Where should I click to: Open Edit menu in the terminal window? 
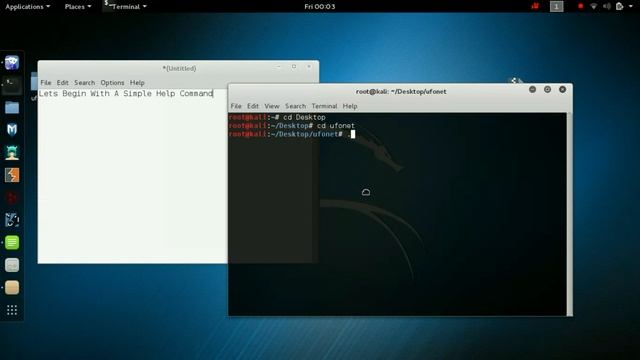253,106
